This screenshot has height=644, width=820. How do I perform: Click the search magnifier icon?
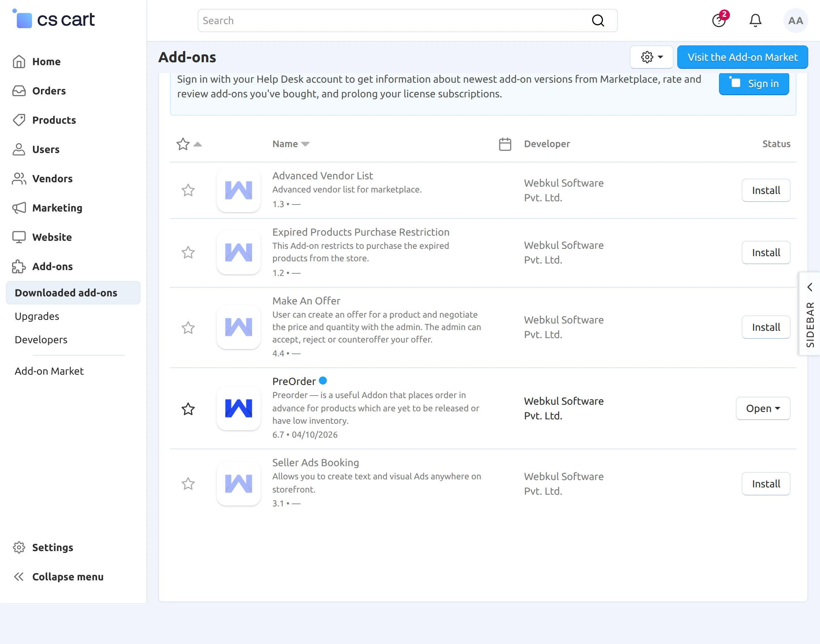click(x=597, y=20)
